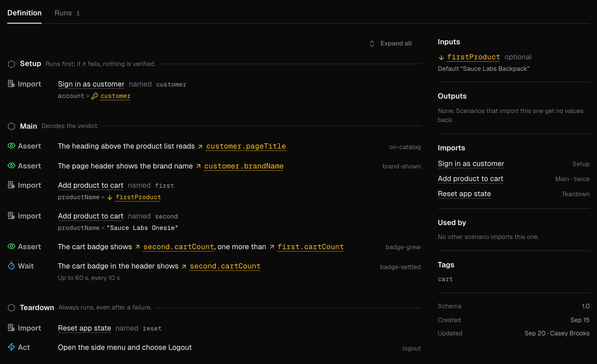Click the Wait stopwatch icon
This screenshot has height=364, width=597.
click(x=11, y=266)
